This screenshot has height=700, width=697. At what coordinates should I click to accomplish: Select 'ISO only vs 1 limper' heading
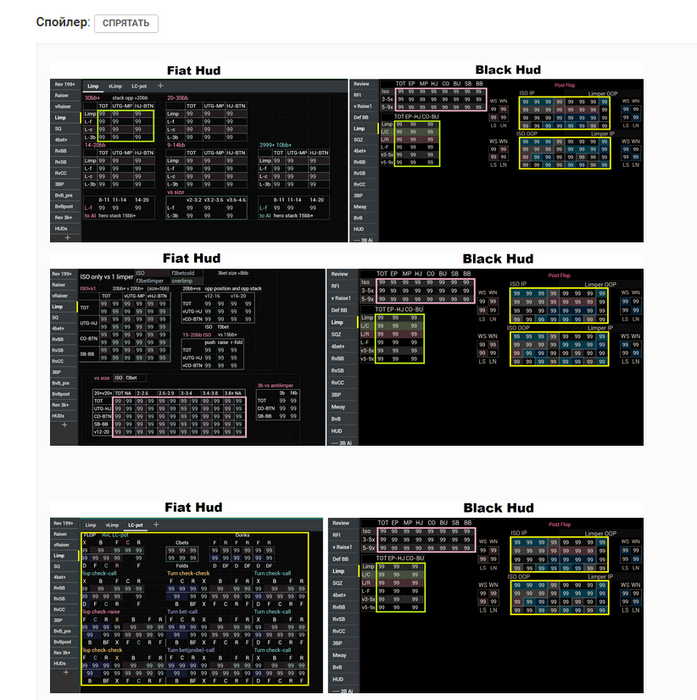click(x=107, y=277)
